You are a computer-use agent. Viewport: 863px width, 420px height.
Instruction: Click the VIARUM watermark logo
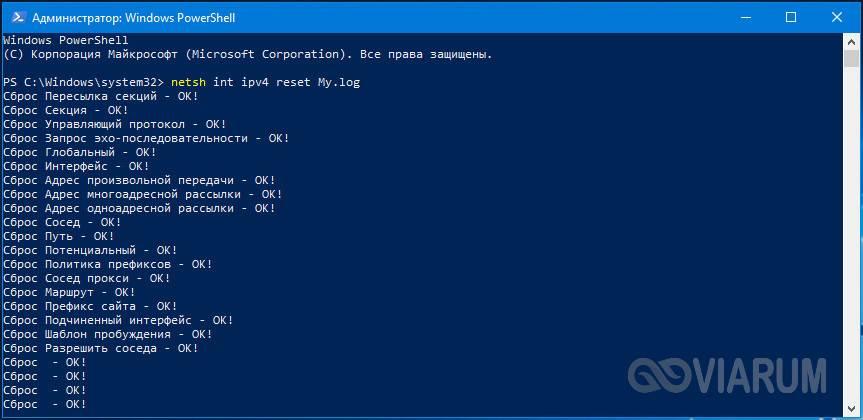click(727, 375)
